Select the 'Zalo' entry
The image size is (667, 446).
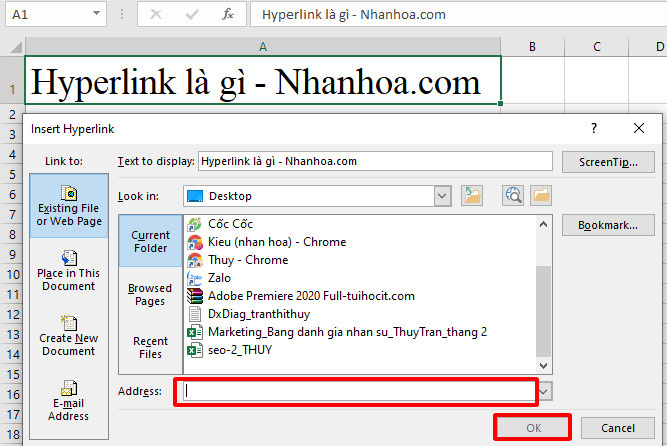[x=219, y=278]
